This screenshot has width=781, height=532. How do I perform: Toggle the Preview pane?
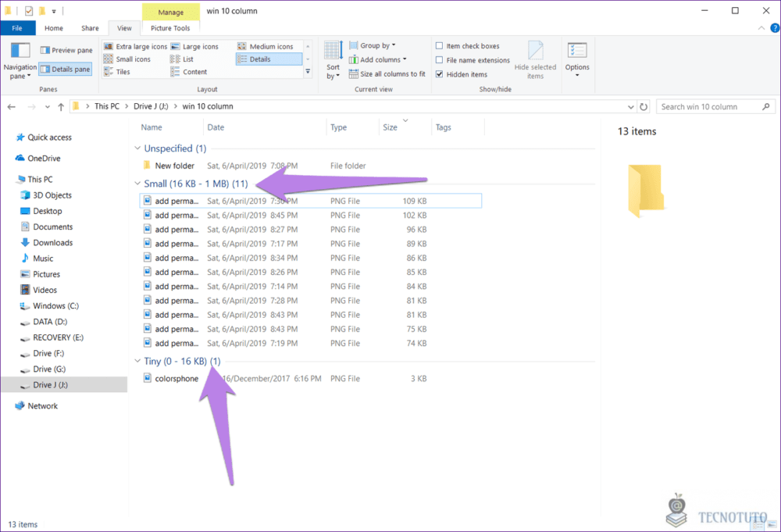(x=66, y=50)
